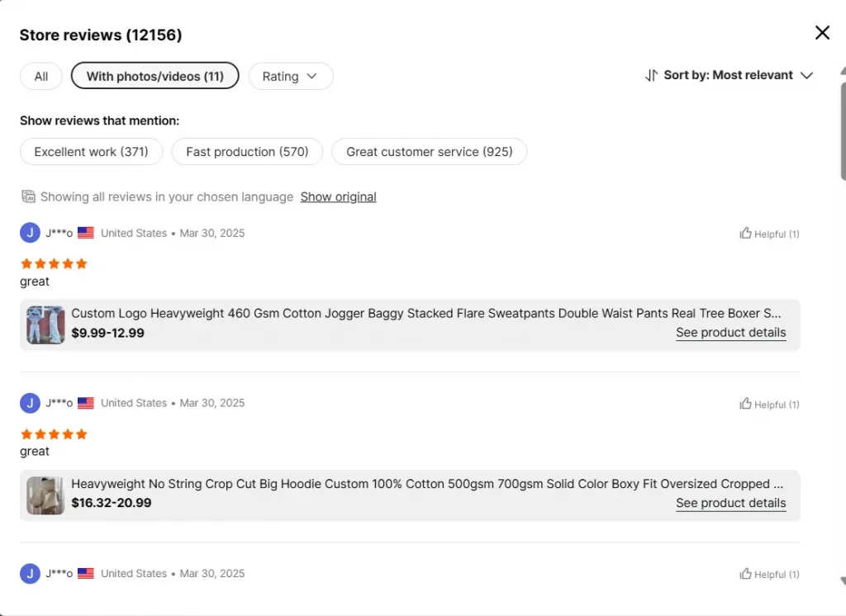Mark the sweatpants review as Helpful

point(769,234)
